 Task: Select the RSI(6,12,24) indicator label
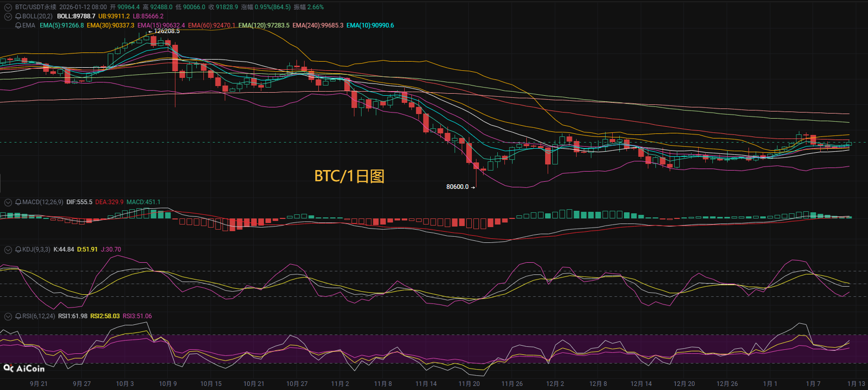click(39, 316)
